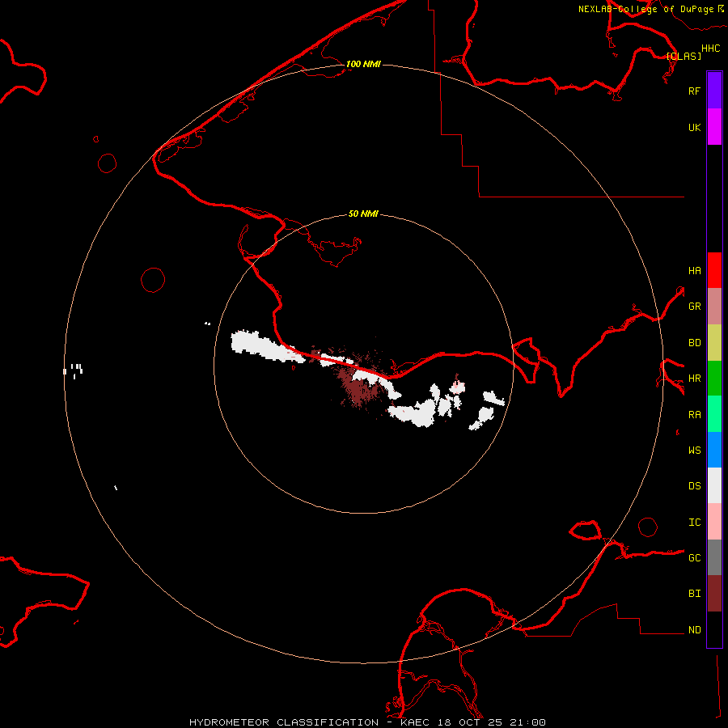Click the purple RF legend color swatch

coord(714,91)
